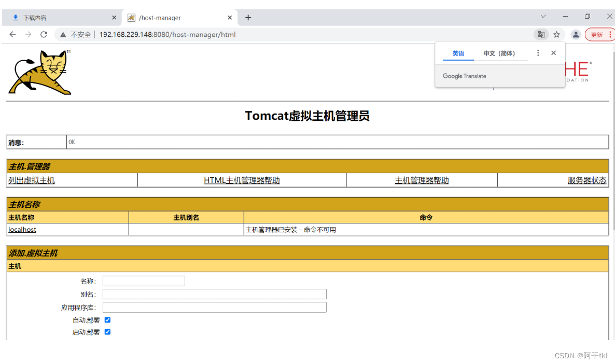Uncheck the 自动部署 checkbox

107,320
